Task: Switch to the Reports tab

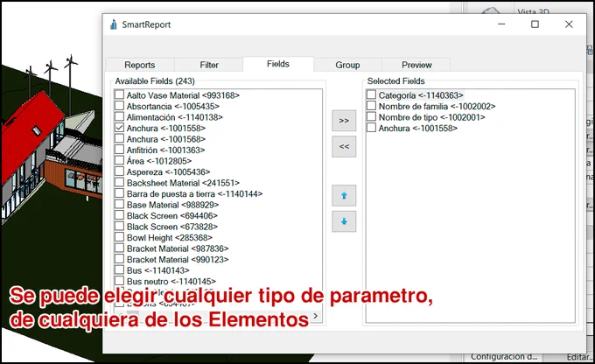Action: [x=140, y=65]
